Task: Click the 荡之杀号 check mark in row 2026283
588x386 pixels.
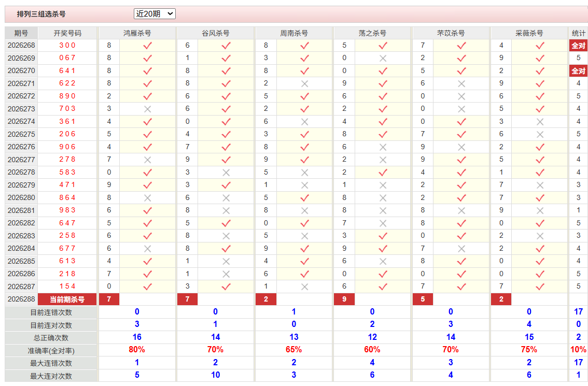Action: (x=383, y=236)
